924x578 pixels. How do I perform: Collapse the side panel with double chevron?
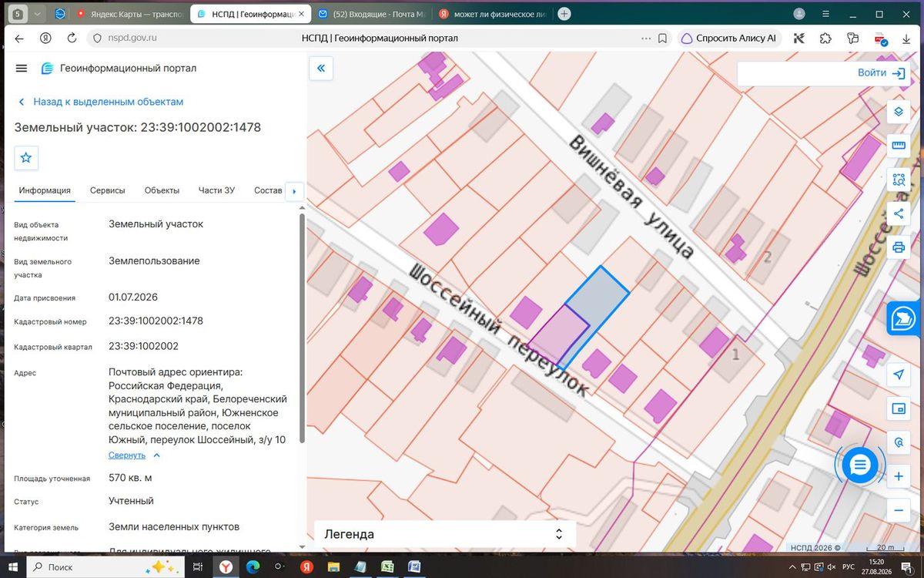tap(320, 69)
